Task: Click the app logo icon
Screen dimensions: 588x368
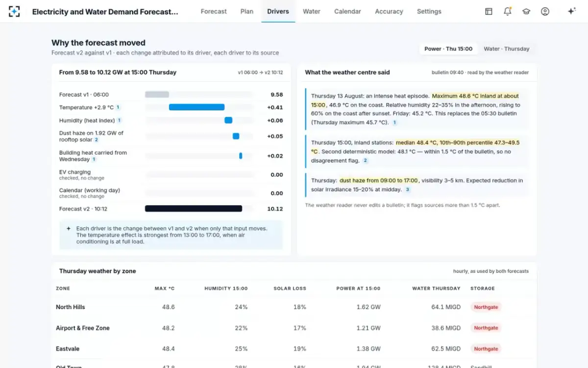Action: (15, 11)
